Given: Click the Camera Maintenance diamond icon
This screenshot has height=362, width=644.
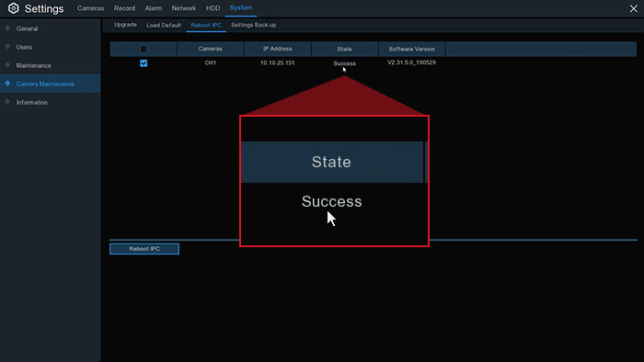Looking at the screenshot, I should (x=7, y=84).
